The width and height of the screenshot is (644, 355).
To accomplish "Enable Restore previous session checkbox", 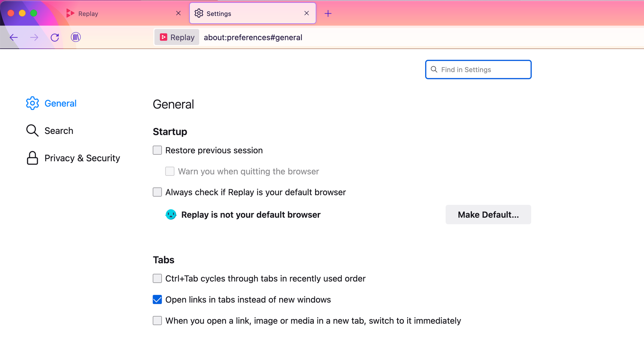I will 157,150.
